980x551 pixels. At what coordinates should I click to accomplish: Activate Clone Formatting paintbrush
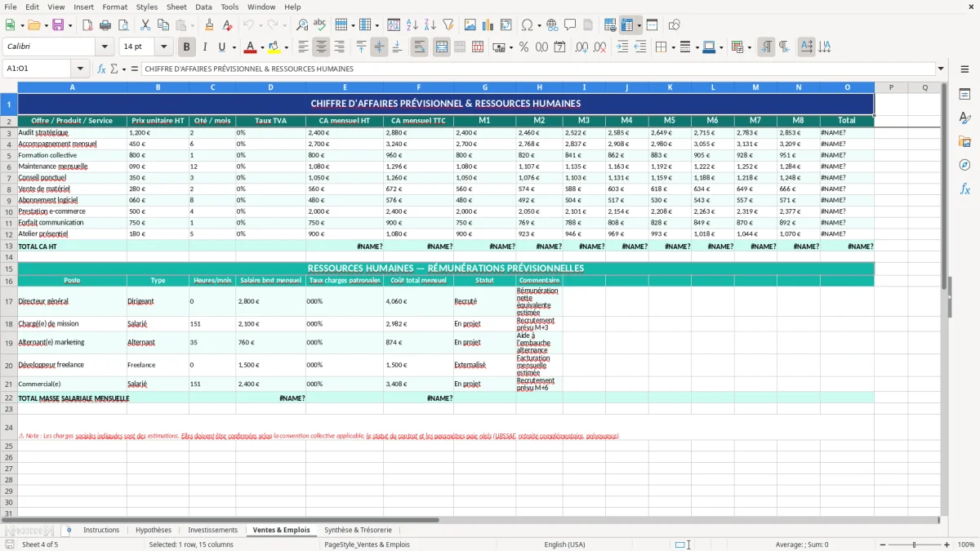(209, 25)
